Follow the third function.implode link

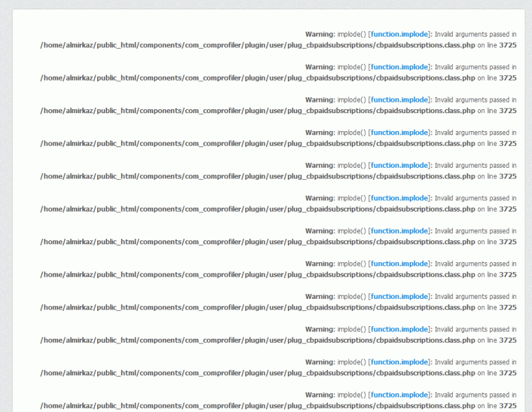coord(399,100)
